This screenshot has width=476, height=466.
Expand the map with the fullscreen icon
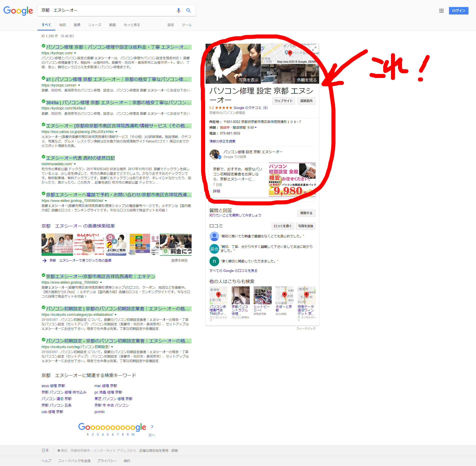[314, 48]
